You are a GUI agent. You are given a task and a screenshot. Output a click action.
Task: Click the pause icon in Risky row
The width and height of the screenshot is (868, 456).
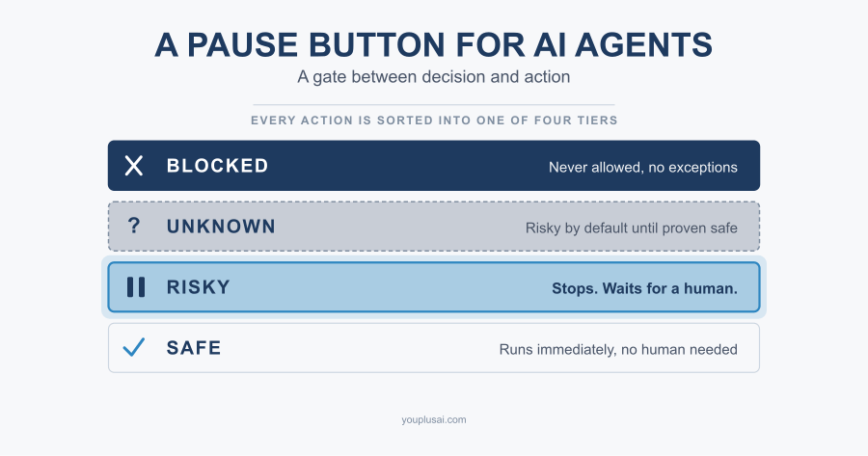click(x=136, y=287)
